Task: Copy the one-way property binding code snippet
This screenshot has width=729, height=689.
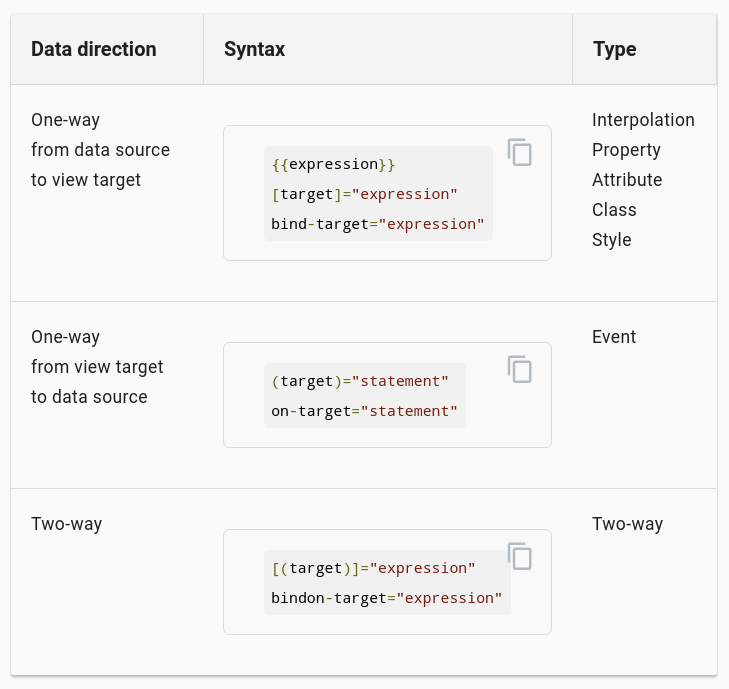Action: [x=519, y=152]
